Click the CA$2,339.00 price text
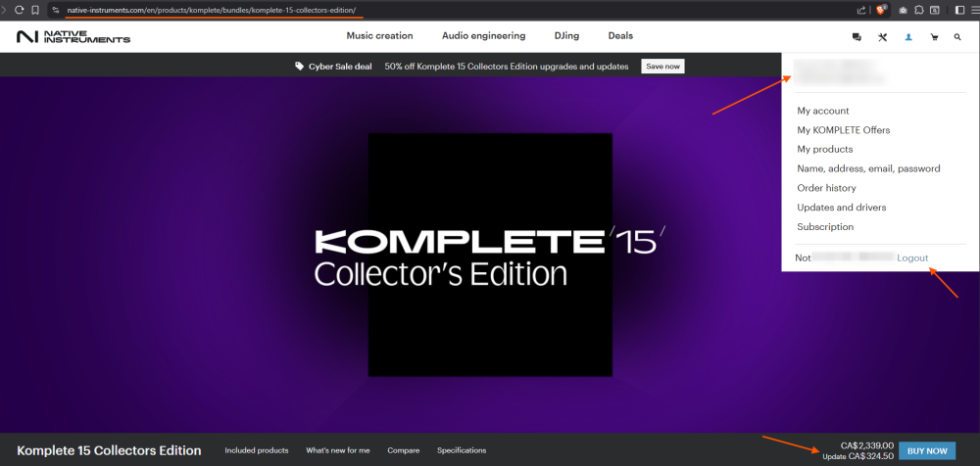980x466 pixels. pos(867,445)
